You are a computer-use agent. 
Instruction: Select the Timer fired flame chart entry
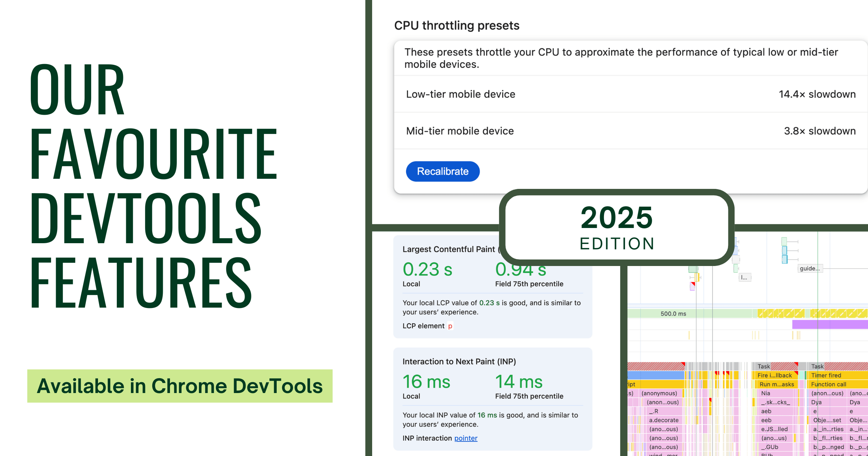(838, 375)
